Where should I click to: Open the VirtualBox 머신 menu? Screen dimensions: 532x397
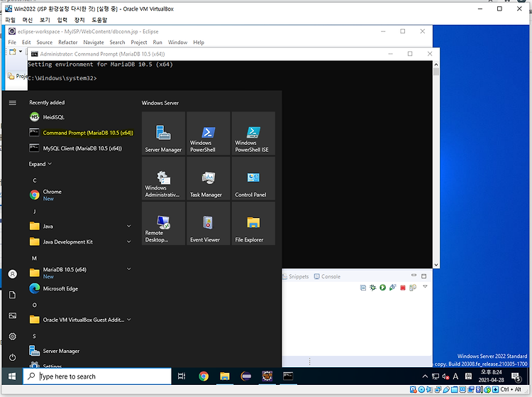tap(28, 20)
